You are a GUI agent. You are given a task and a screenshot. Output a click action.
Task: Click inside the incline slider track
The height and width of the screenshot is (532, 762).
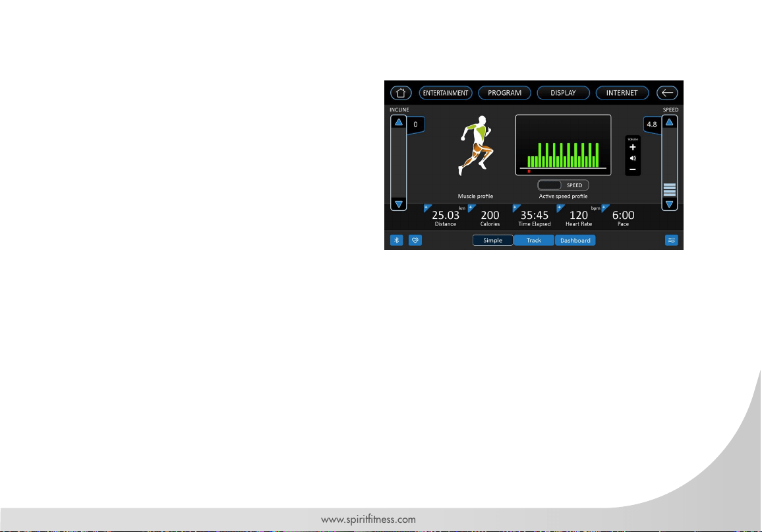(x=399, y=163)
